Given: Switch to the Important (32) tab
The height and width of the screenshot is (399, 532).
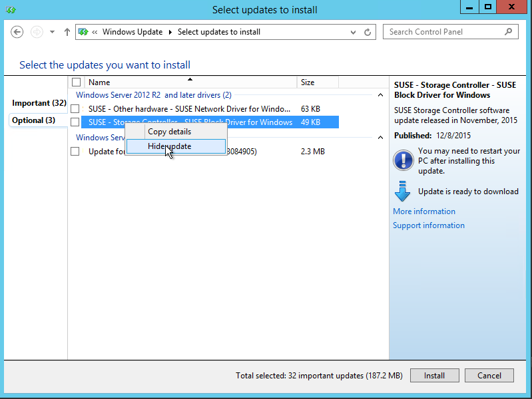Looking at the screenshot, I should [x=39, y=103].
